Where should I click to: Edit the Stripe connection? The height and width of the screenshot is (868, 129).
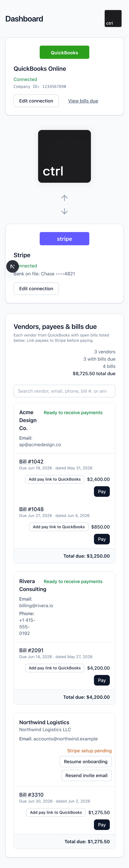36,288
